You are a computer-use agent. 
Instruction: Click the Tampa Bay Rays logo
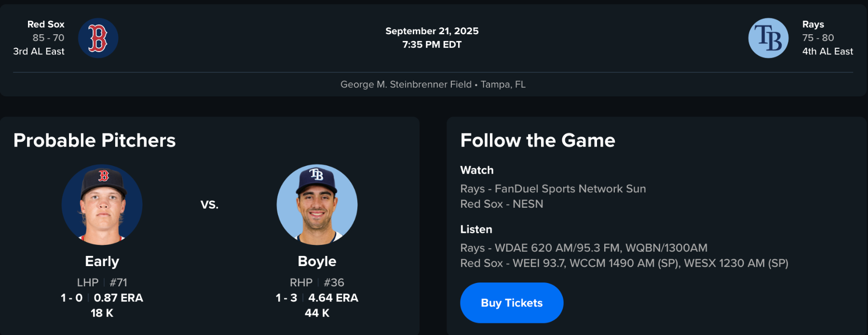click(768, 38)
